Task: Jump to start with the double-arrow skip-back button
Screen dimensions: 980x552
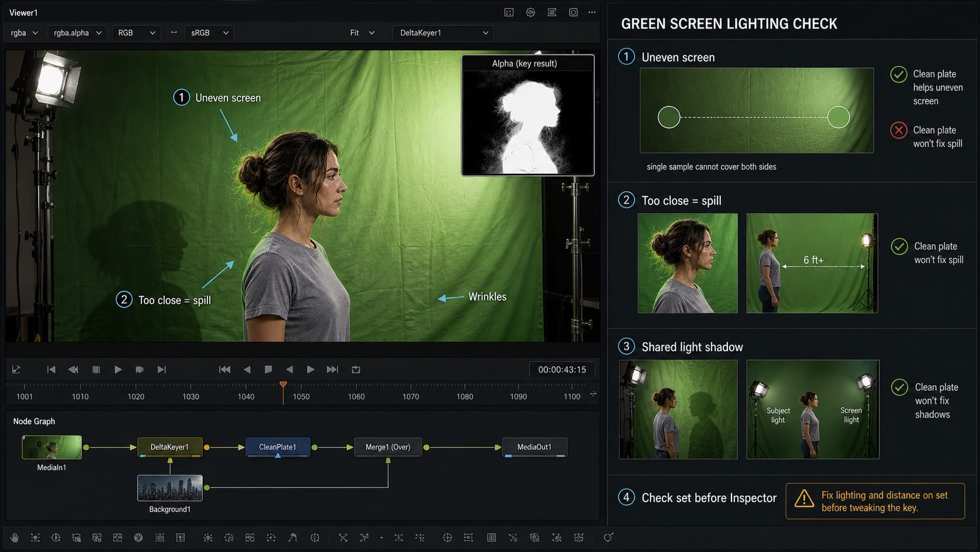Action: tap(224, 370)
